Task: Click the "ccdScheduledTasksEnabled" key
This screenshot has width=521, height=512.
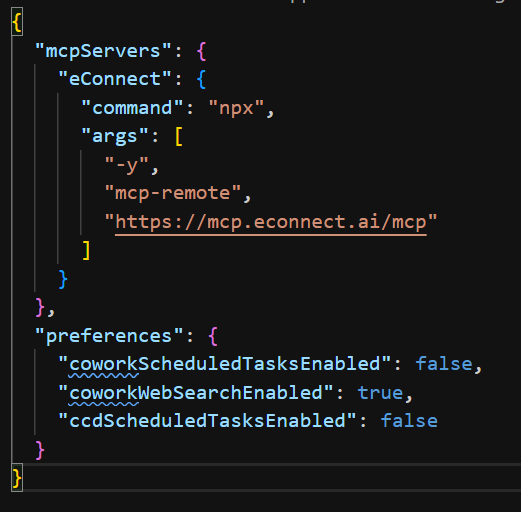Action: [x=207, y=421]
